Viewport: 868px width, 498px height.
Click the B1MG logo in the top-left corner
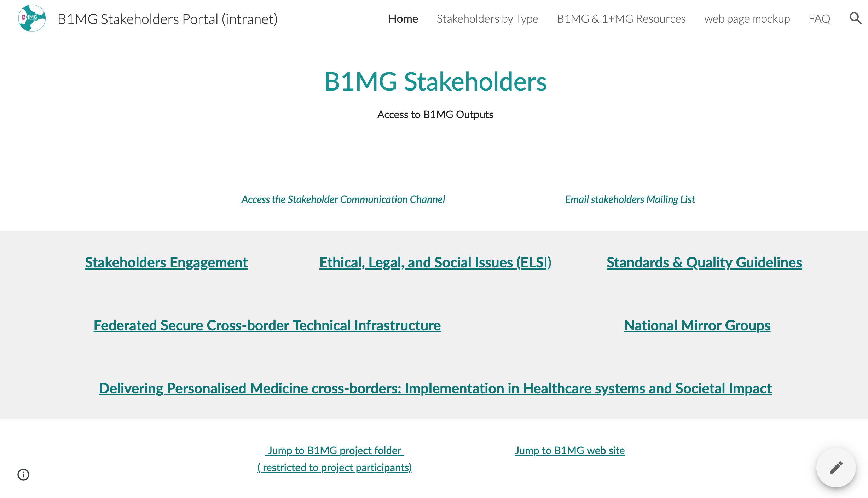(31, 18)
